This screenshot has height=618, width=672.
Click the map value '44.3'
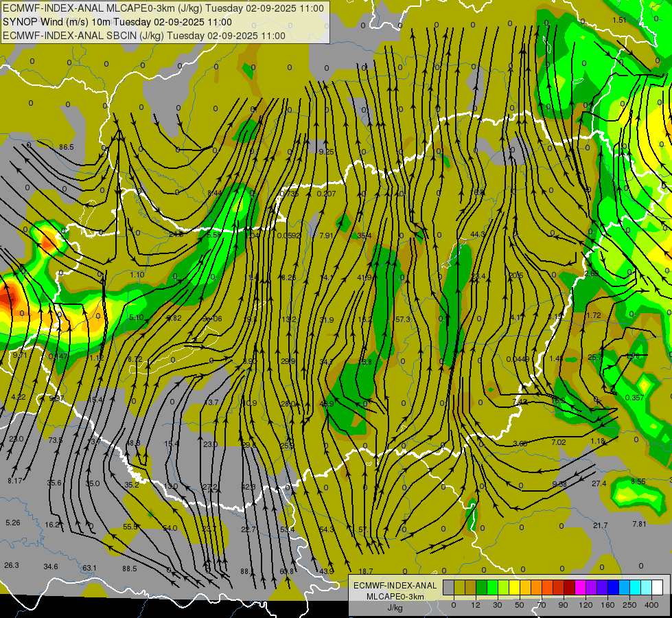pos(478,234)
